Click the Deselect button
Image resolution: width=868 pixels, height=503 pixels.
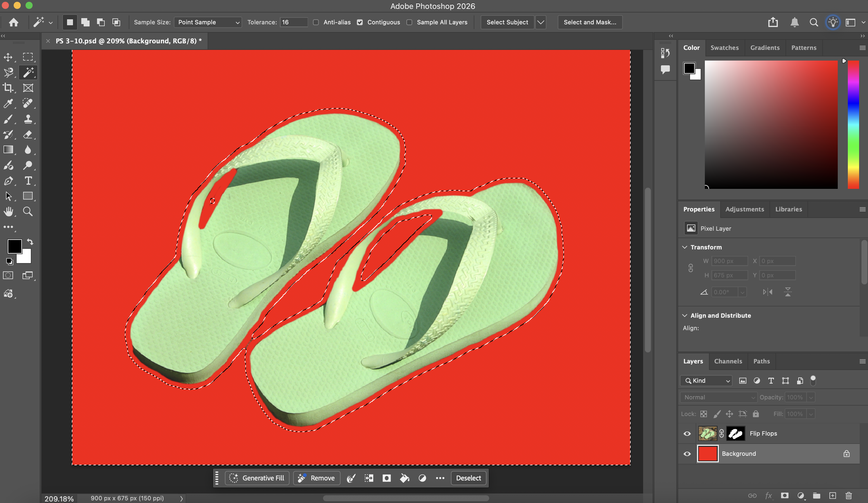tap(468, 478)
